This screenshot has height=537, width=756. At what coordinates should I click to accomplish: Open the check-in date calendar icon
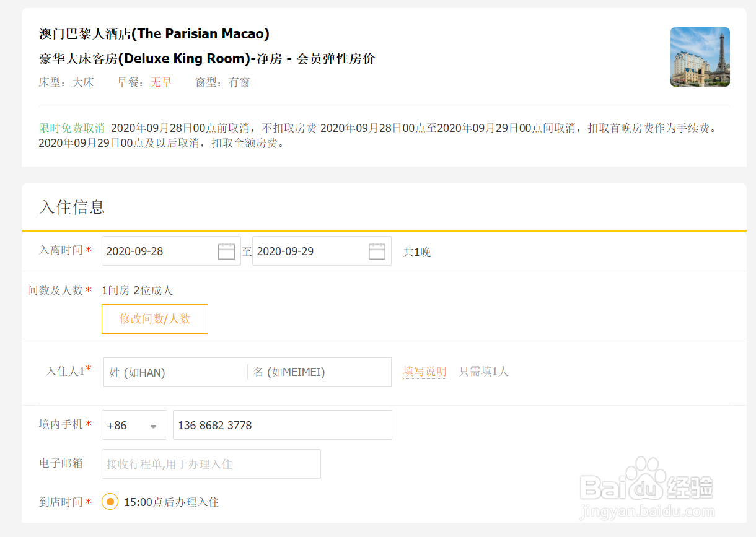point(227,251)
